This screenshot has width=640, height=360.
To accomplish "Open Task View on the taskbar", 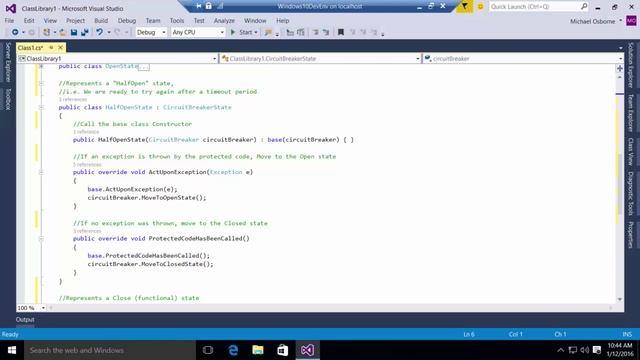I will point(208,350).
